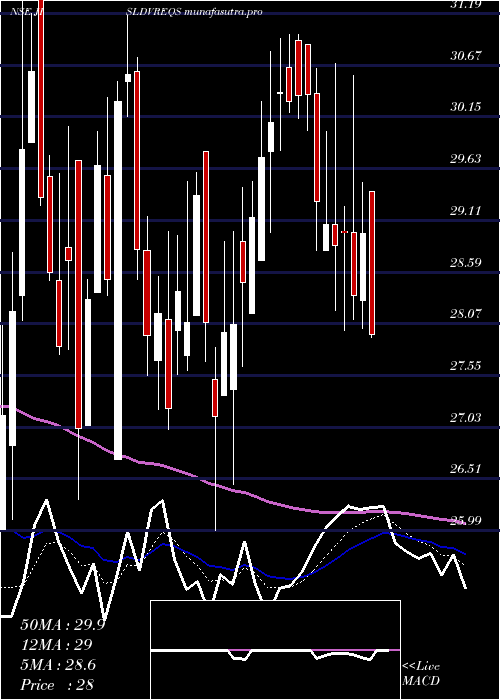Click the MACD label text

click(x=421, y=681)
